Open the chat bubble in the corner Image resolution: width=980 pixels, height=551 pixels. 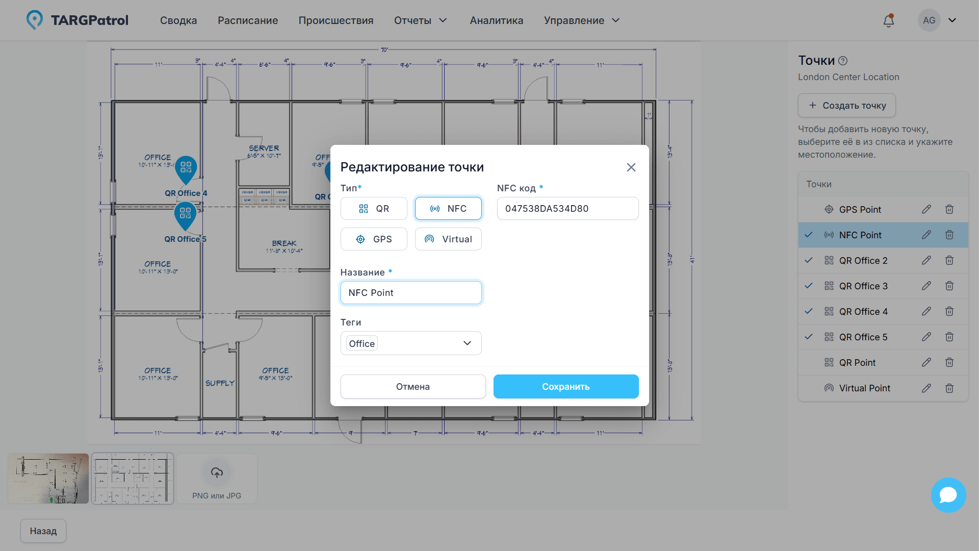948,495
